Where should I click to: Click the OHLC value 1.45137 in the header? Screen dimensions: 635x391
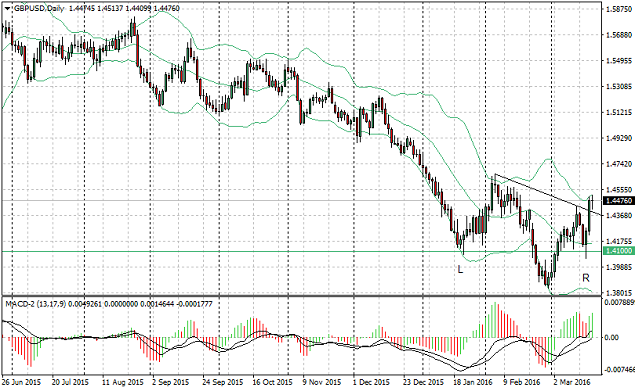110,9
